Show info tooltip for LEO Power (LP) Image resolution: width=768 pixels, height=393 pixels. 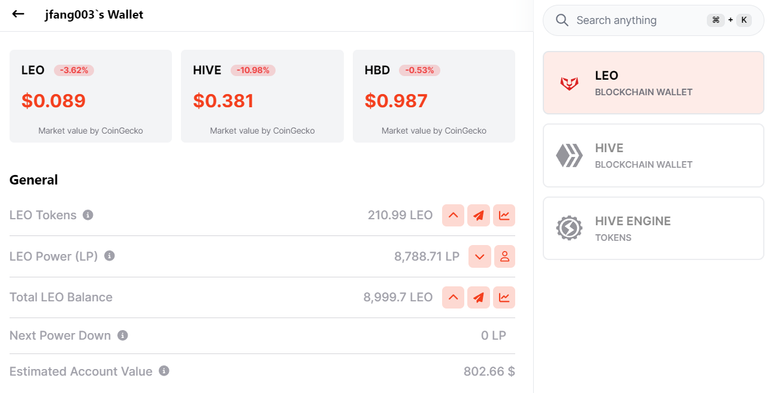pyautogui.click(x=109, y=256)
